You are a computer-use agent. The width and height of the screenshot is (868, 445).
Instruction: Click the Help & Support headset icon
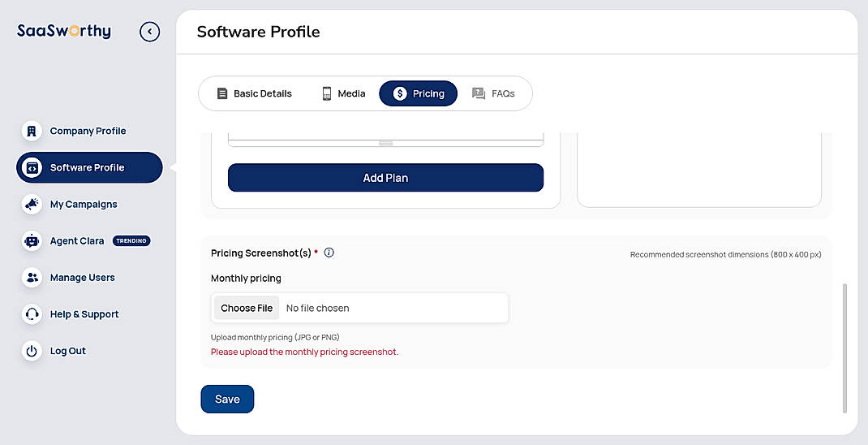[x=32, y=314]
